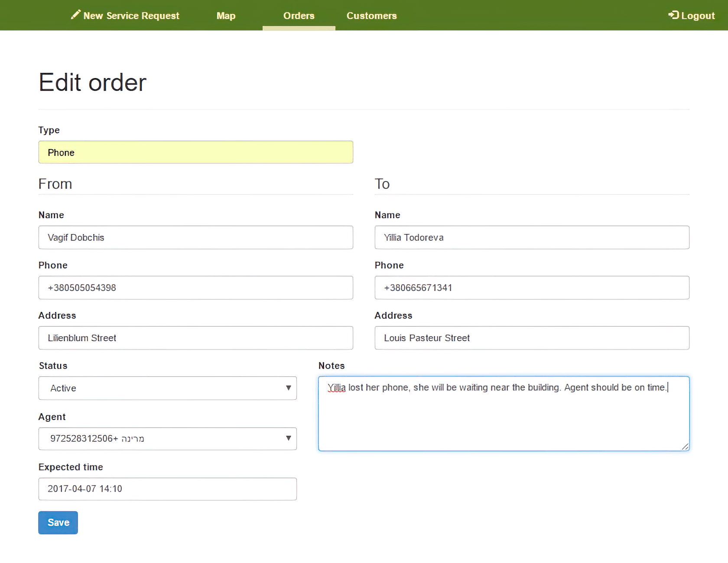728x563 pixels.
Task: Edit the Louis Pasteur Street address field
Action: click(x=532, y=338)
